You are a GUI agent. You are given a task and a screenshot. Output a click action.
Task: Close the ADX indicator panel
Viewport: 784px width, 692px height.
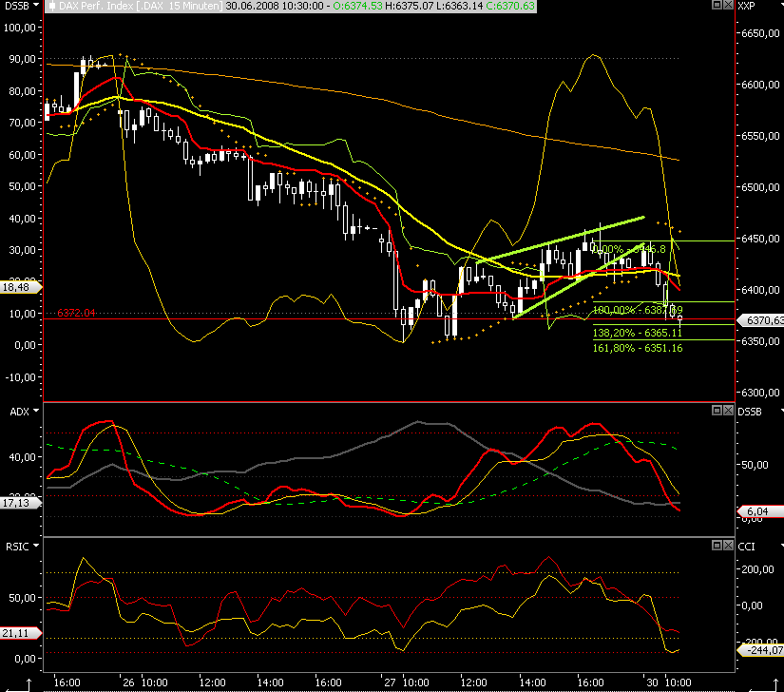(x=728, y=410)
